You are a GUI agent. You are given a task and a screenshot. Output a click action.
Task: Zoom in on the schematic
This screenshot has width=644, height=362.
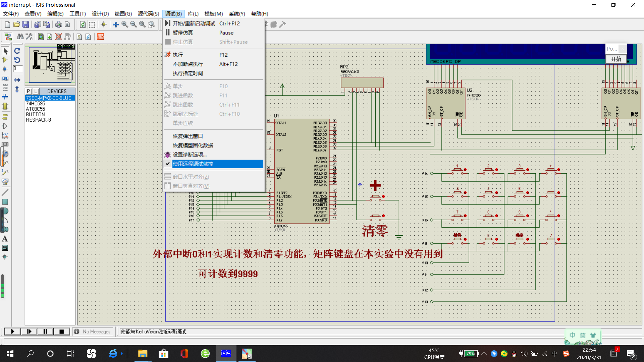[x=125, y=24]
